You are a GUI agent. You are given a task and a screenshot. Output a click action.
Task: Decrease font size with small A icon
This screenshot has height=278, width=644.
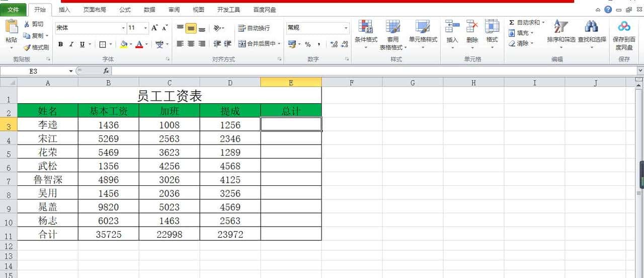click(165, 28)
